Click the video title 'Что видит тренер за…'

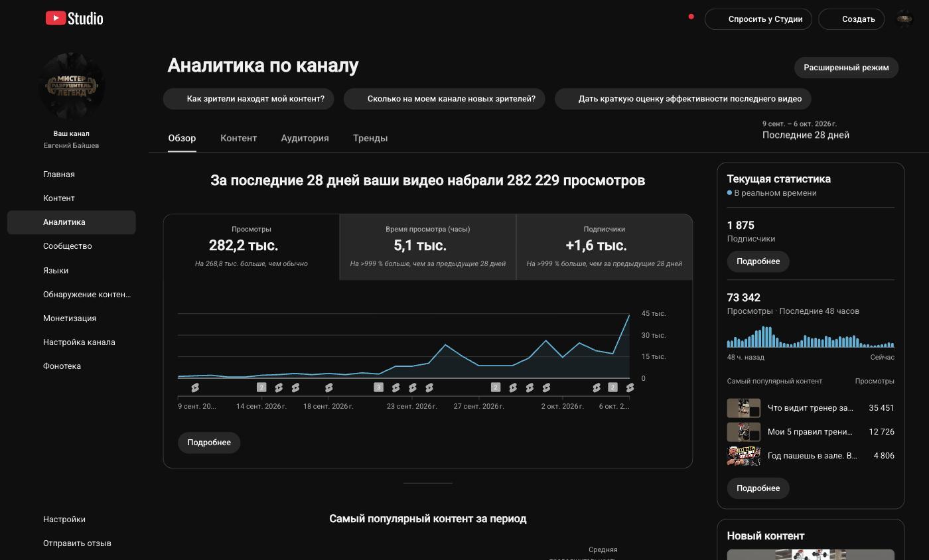(810, 408)
